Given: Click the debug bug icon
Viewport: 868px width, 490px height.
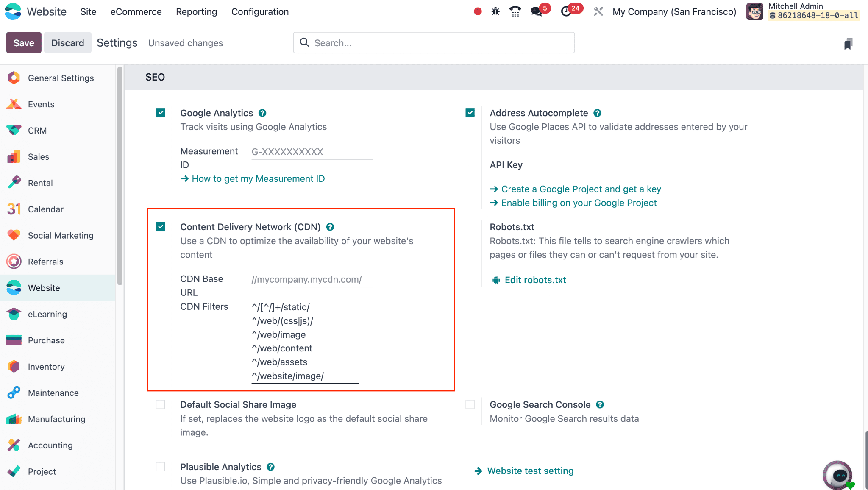Looking at the screenshot, I should 495,11.
